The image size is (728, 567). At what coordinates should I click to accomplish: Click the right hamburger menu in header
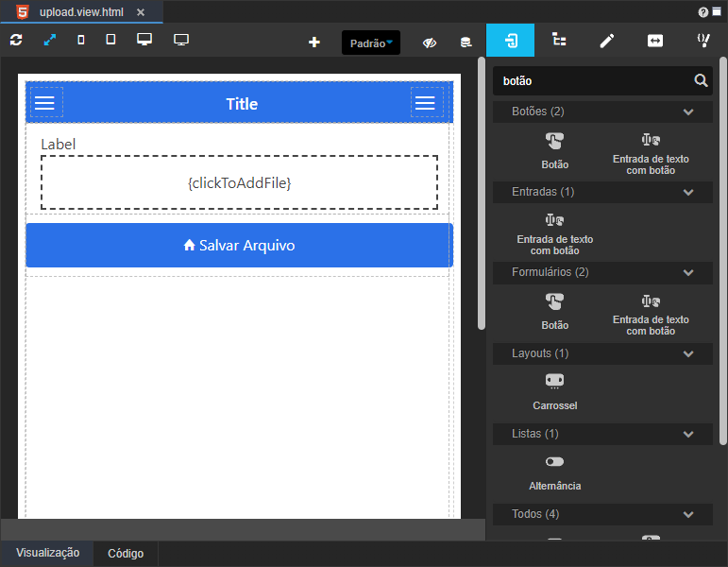point(425,103)
